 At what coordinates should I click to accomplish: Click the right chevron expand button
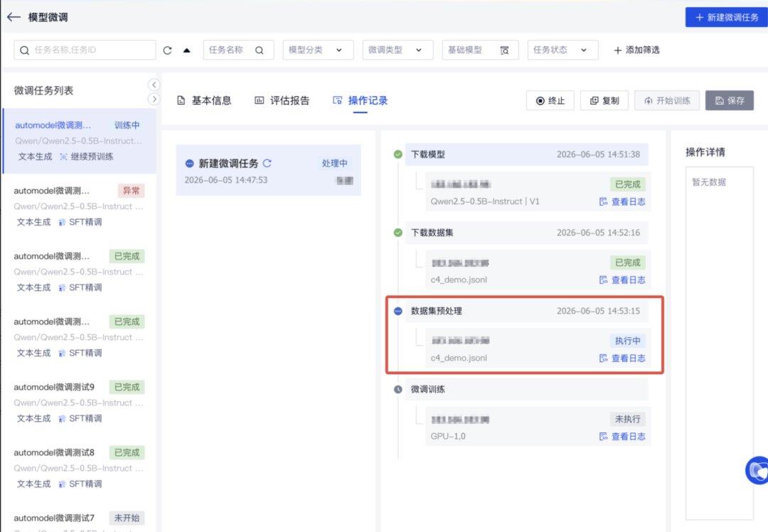point(154,100)
